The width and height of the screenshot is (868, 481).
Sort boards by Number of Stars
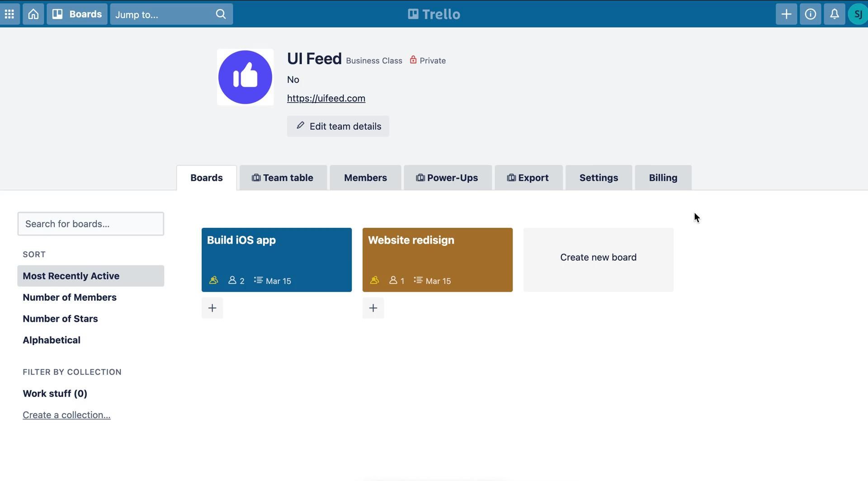(x=60, y=319)
